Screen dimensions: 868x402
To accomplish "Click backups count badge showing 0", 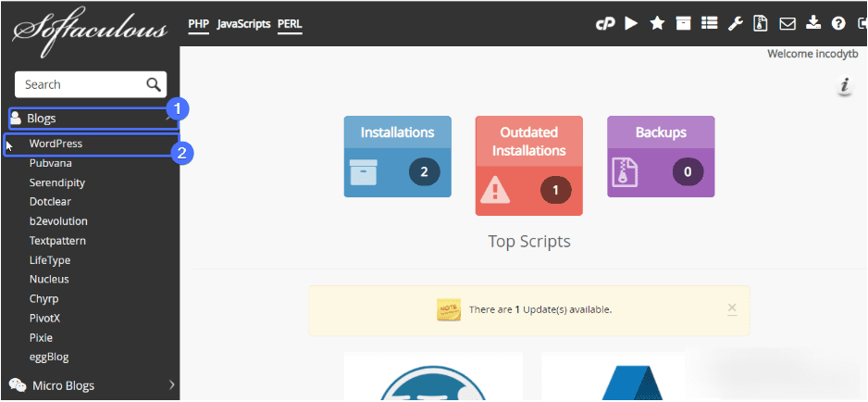I will (x=688, y=172).
